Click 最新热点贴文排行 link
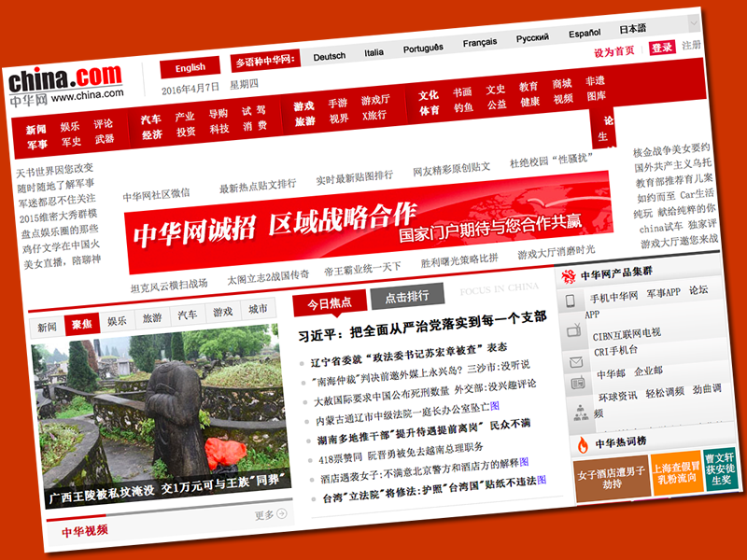747x560 pixels. click(258, 186)
